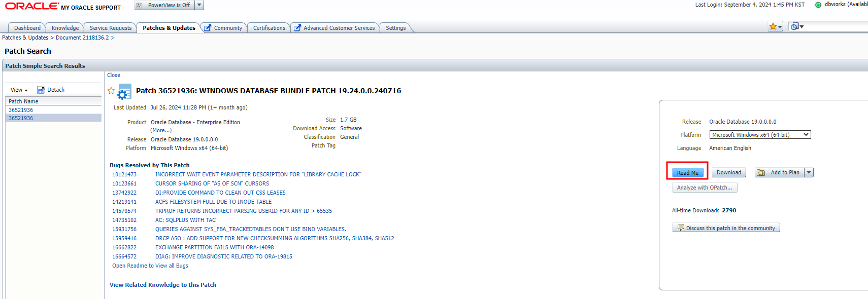Click the green availability status indicator
Image resolution: width=868 pixels, height=299 pixels.
coord(818,5)
